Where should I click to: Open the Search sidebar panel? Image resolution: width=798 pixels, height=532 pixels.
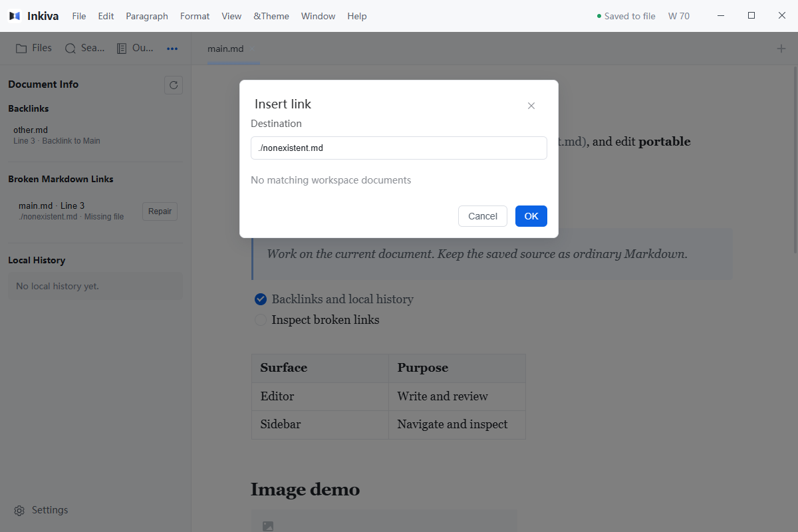coord(84,48)
